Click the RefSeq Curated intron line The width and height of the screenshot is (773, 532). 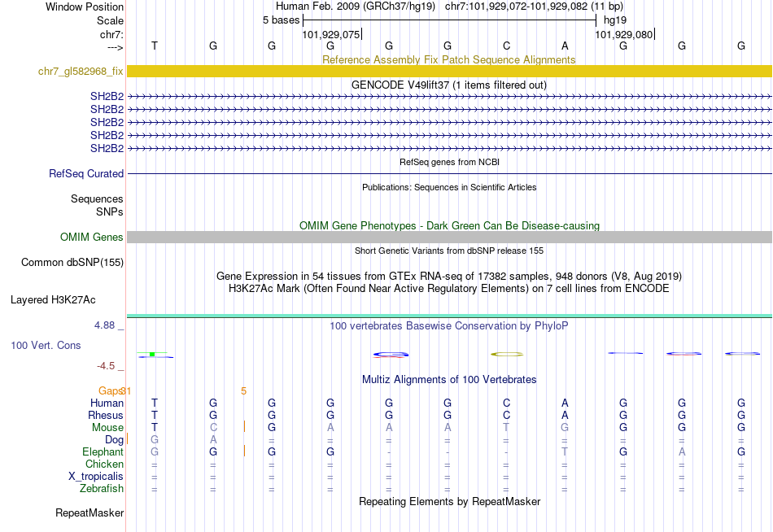click(x=449, y=173)
